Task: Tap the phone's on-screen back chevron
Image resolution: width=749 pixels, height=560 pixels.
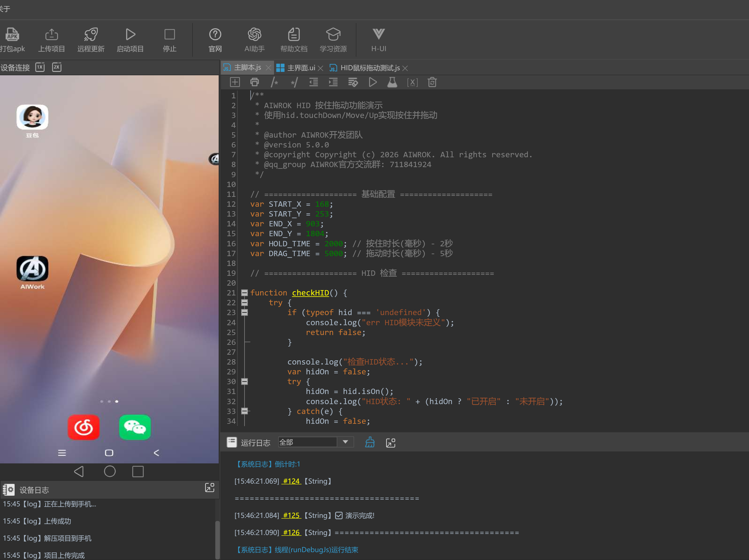Action: tap(157, 453)
